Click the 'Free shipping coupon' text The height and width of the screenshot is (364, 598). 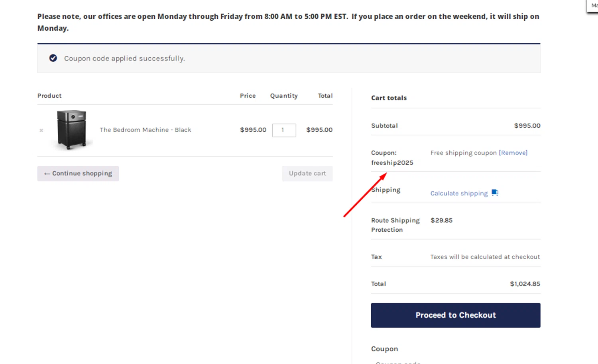click(x=463, y=153)
